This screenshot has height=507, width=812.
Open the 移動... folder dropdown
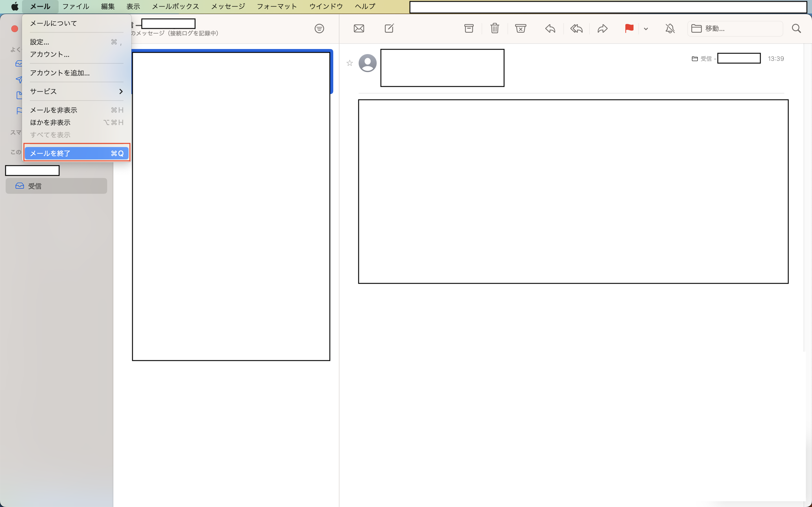point(735,28)
